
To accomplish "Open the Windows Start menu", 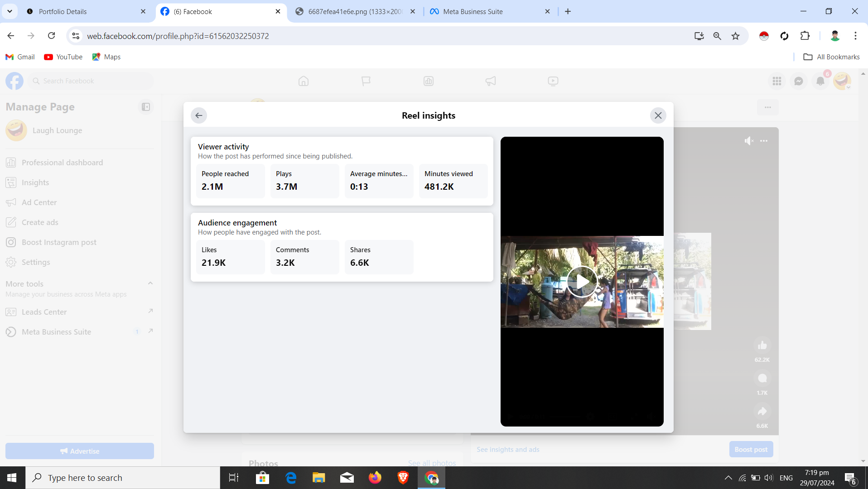I will pyautogui.click(x=12, y=478).
